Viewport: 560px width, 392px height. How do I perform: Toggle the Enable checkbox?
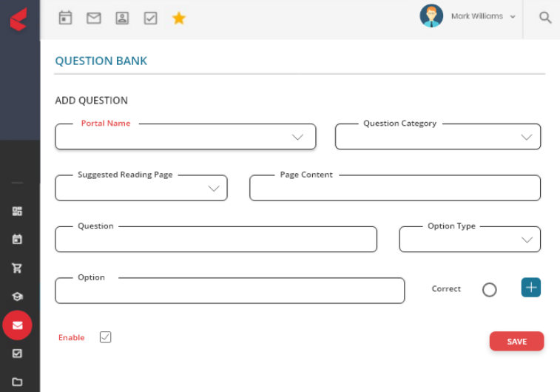[x=105, y=337]
